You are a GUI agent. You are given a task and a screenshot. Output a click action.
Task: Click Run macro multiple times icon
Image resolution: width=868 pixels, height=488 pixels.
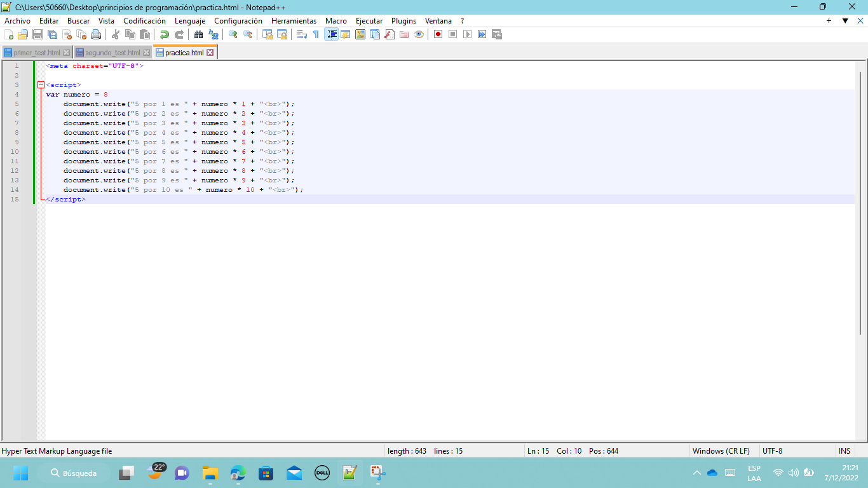[482, 34]
